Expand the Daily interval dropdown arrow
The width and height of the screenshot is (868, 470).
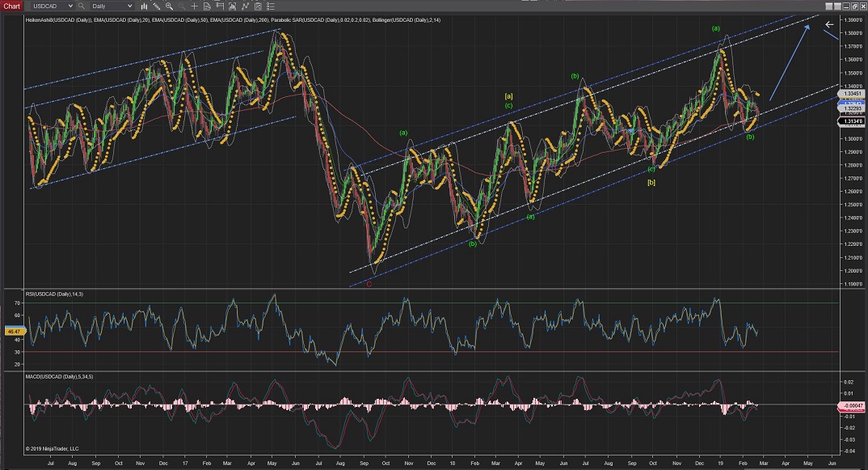click(130, 6)
